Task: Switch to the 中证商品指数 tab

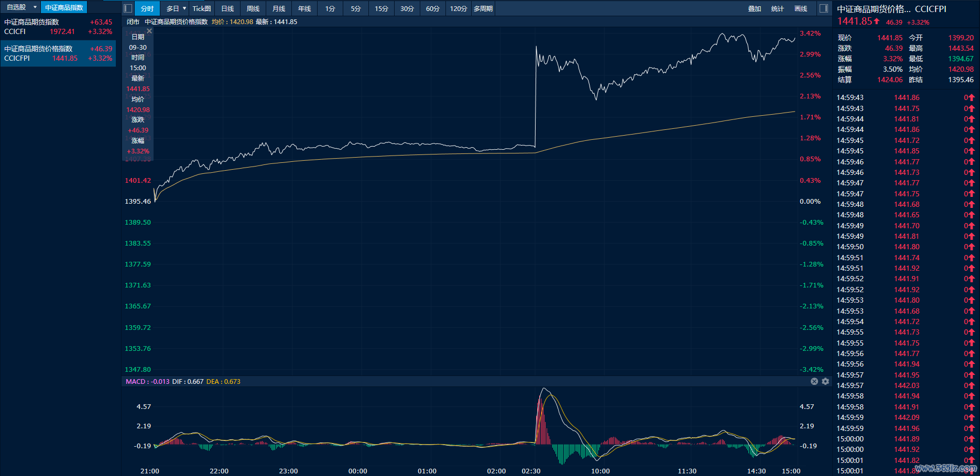Action: pos(64,7)
